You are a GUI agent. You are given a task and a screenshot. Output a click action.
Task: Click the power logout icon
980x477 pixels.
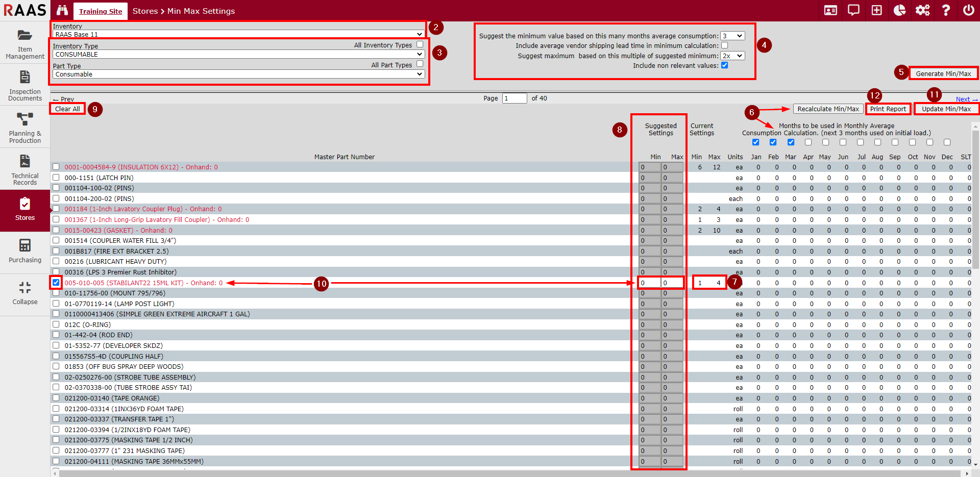[968, 11]
